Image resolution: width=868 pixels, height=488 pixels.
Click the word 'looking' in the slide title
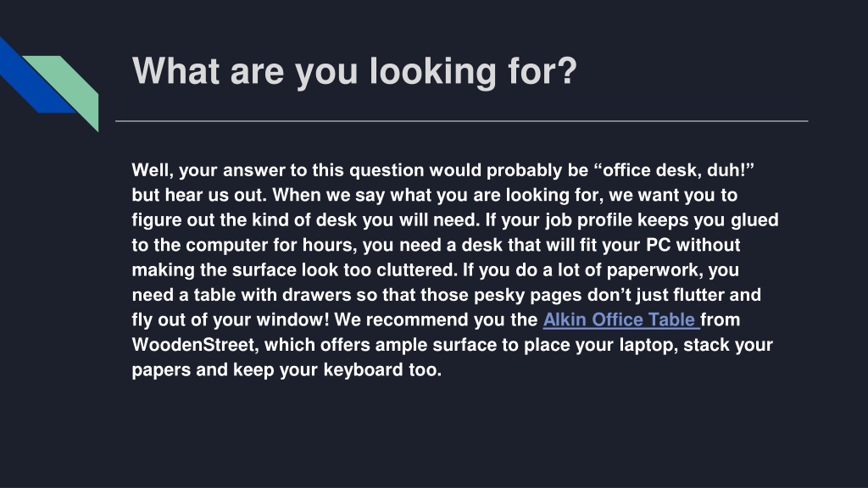click(x=433, y=73)
